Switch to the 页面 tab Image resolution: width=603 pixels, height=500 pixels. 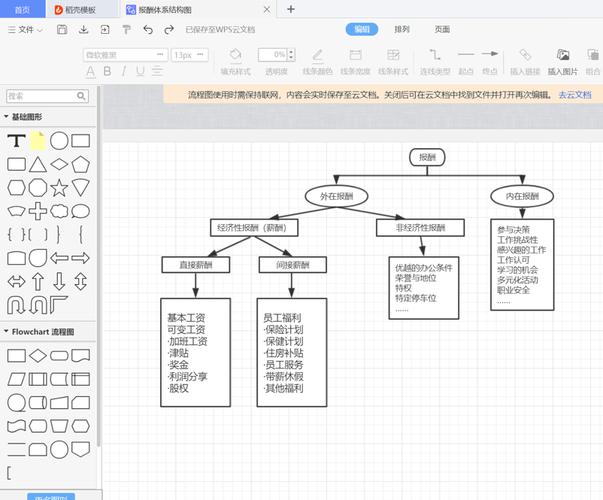(442, 29)
